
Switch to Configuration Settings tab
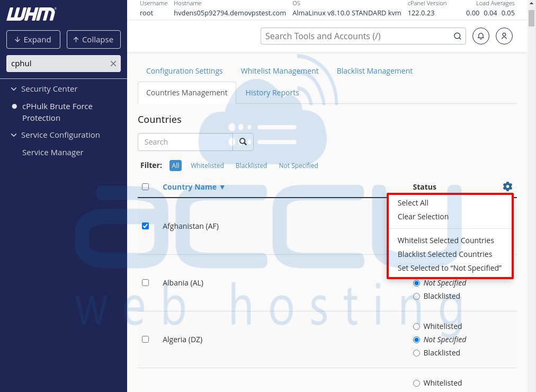(x=184, y=71)
